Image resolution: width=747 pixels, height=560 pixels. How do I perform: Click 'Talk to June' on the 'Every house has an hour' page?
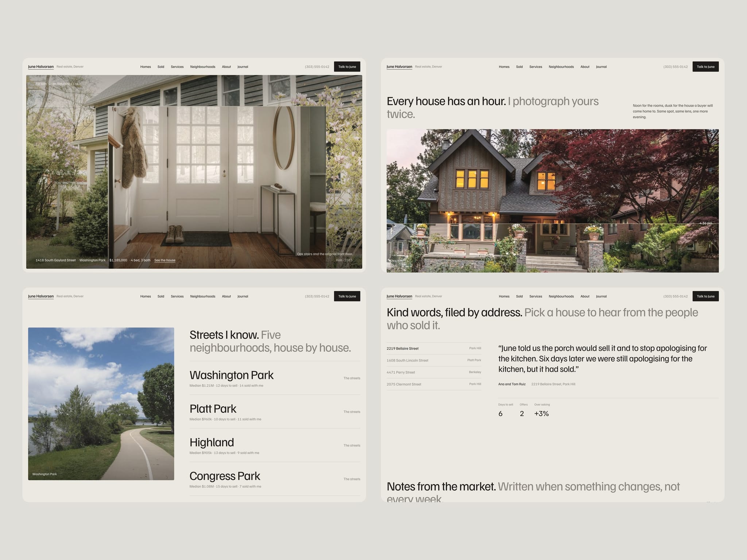click(x=705, y=67)
